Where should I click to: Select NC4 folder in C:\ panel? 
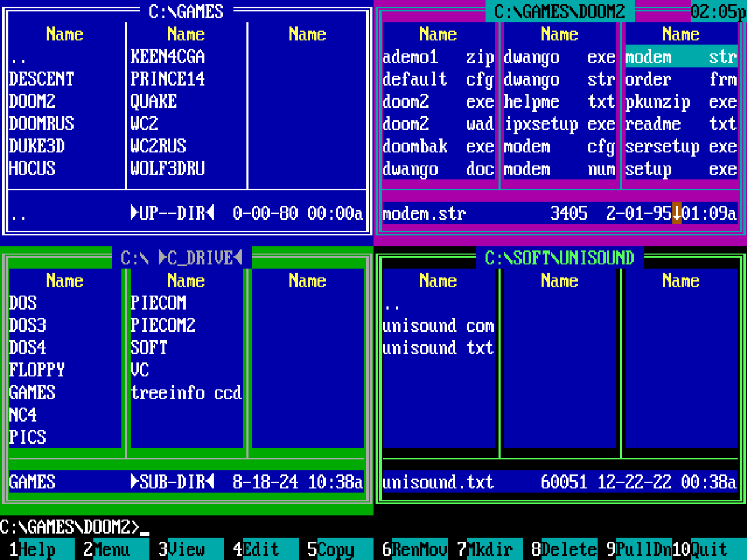coord(65,414)
